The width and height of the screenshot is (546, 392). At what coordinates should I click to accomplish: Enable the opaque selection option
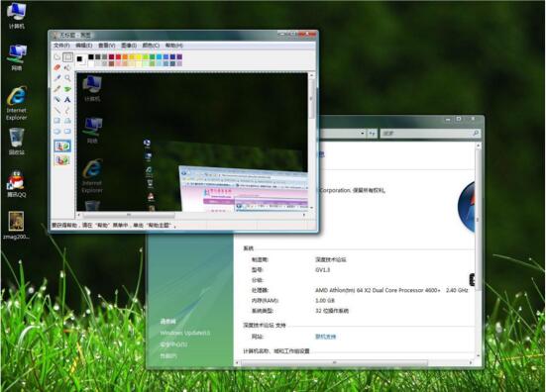(62, 147)
